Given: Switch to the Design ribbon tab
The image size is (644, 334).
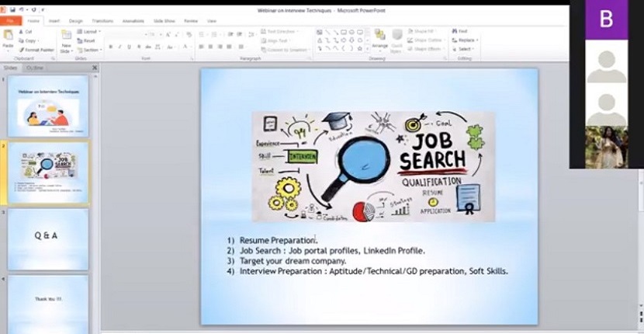Looking at the screenshot, I should click(x=75, y=21).
